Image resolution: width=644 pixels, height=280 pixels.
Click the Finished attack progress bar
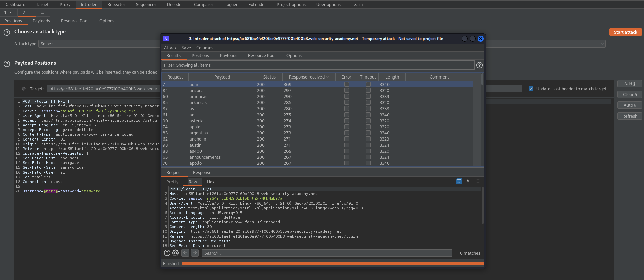click(x=333, y=263)
